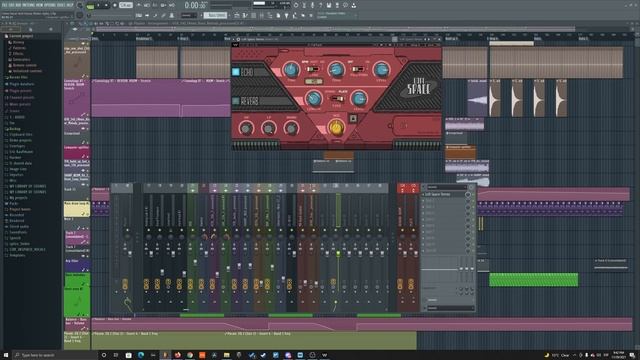The image size is (640, 360).
Task: Flip the ping-pong switch left of the top-right blue knob
Action: (x=358, y=69)
